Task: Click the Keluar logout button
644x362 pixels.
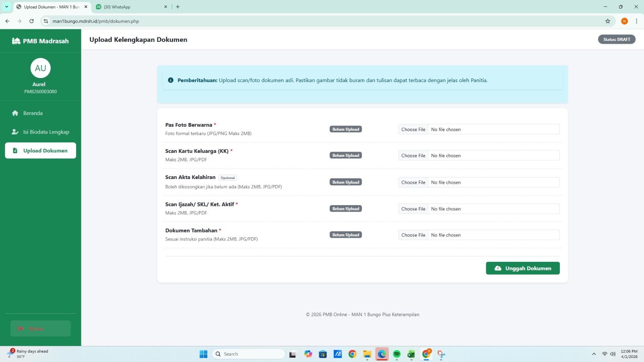Action: coord(40,329)
